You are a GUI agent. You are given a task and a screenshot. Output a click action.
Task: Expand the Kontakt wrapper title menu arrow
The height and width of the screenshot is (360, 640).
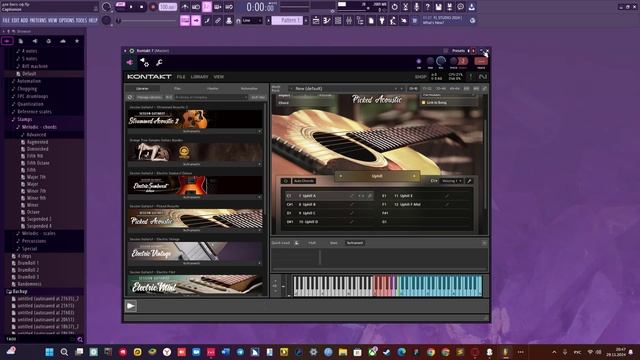coord(125,51)
